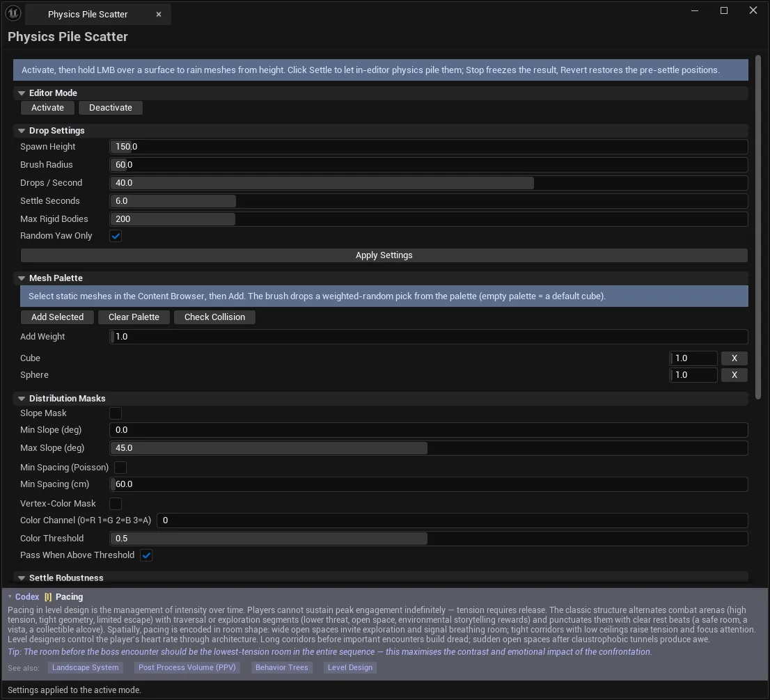Viewport: 770px width, 700px height.
Task: Click the vertical scrollbar of the panel
Action: tap(757, 227)
